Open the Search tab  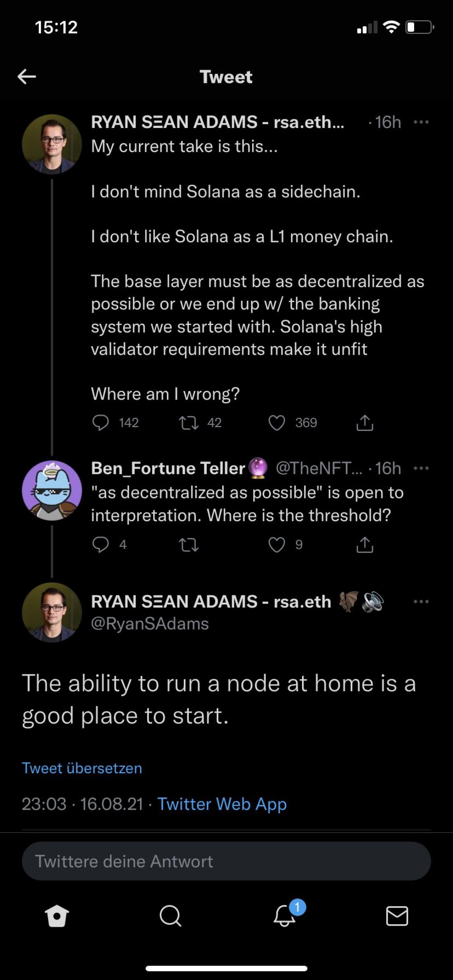(x=170, y=916)
